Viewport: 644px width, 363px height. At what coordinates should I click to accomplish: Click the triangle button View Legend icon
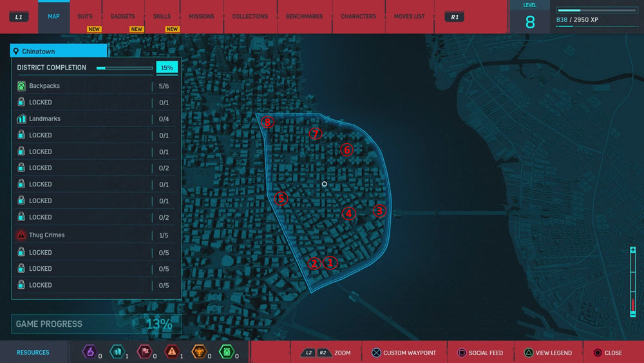click(529, 353)
